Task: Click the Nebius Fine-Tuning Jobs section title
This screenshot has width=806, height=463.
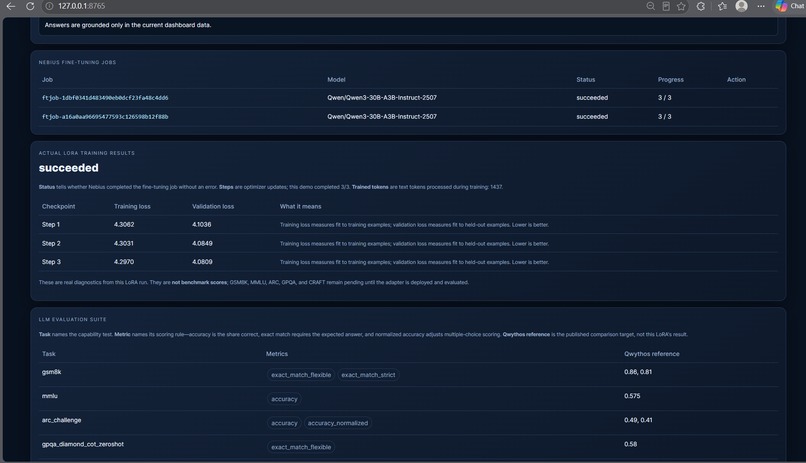Action: click(77, 63)
